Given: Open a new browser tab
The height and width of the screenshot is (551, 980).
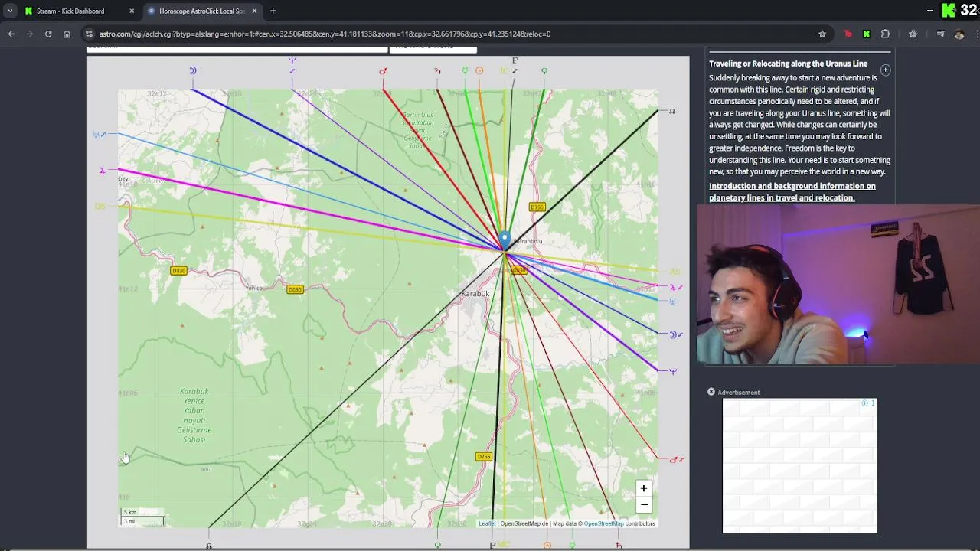Looking at the screenshot, I should (x=273, y=11).
